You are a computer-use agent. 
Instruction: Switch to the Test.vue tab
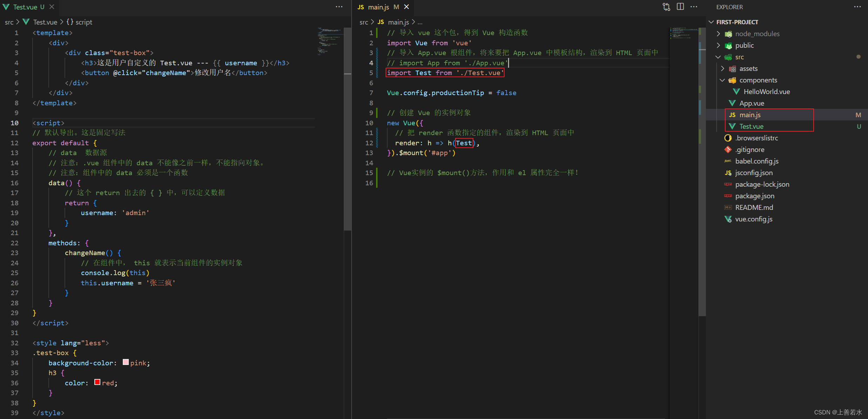[x=25, y=7]
